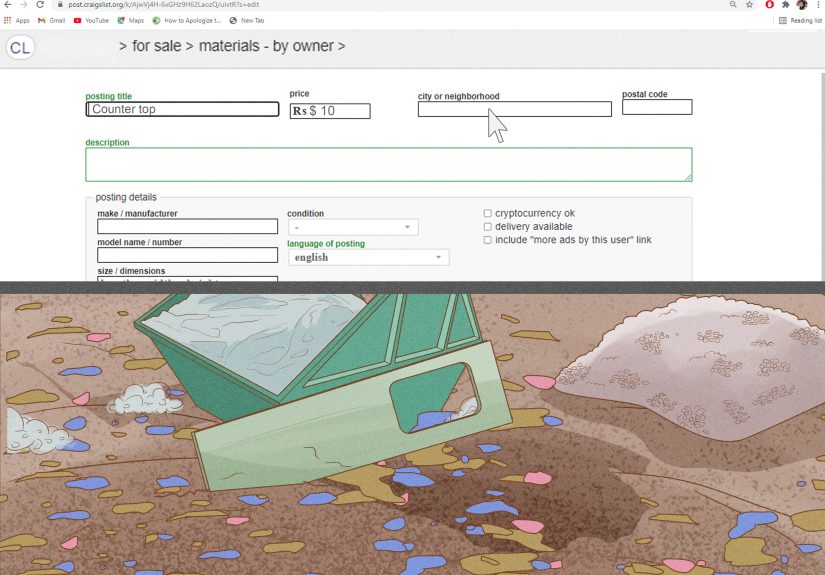Reload the page with the refresh icon
The width and height of the screenshot is (825, 575).
40,5
